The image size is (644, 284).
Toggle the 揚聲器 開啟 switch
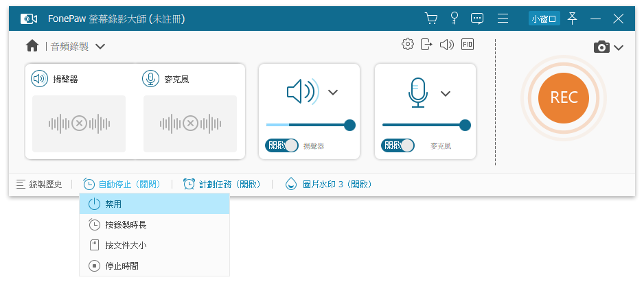coord(281,145)
